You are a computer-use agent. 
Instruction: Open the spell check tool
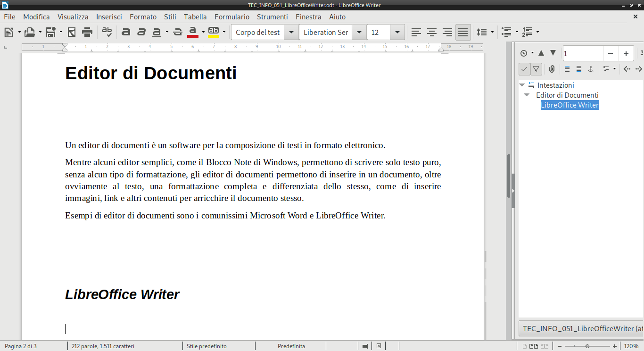(x=107, y=32)
